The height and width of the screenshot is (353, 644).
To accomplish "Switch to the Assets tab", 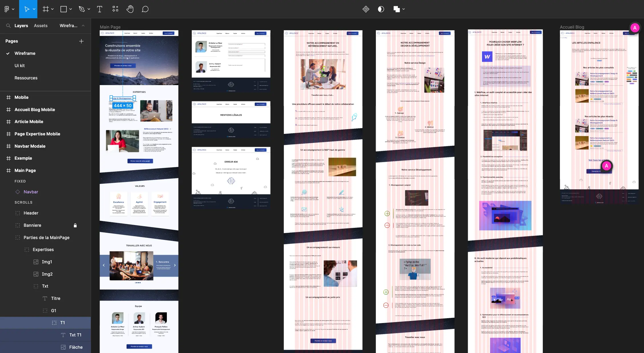I will 41,26.
